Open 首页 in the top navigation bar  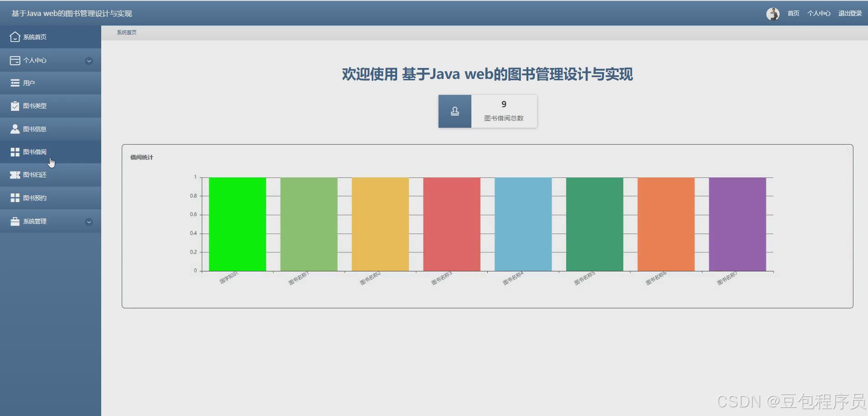[792, 13]
